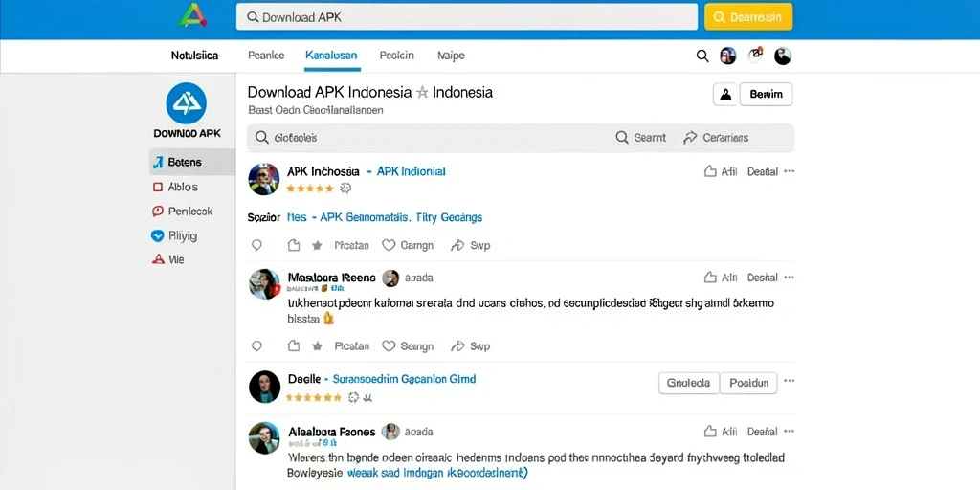
Task: Open more options for Alealoora Faones post
Action: (790, 432)
